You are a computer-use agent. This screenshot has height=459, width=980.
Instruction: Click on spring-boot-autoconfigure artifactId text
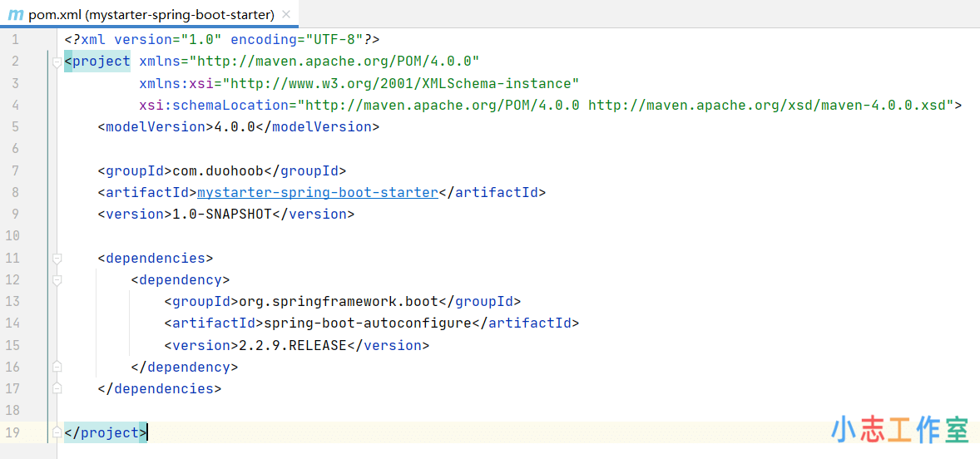367,323
